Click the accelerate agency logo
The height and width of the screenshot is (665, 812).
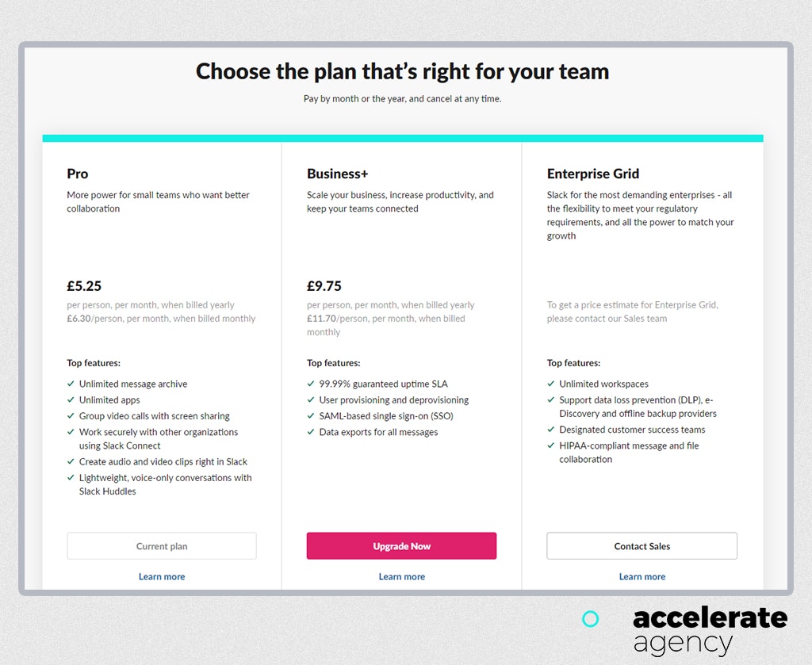[x=710, y=630]
